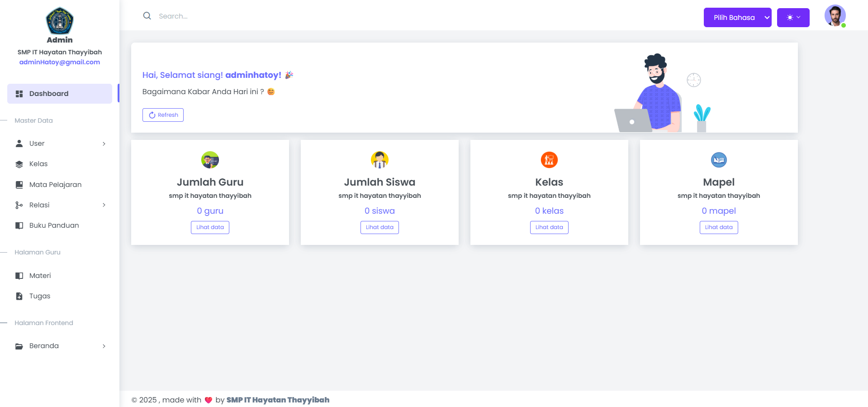Screen dimensions: 868x407
Task: Open the Pilih Bahasa language dropdown
Action: pyautogui.click(x=737, y=18)
